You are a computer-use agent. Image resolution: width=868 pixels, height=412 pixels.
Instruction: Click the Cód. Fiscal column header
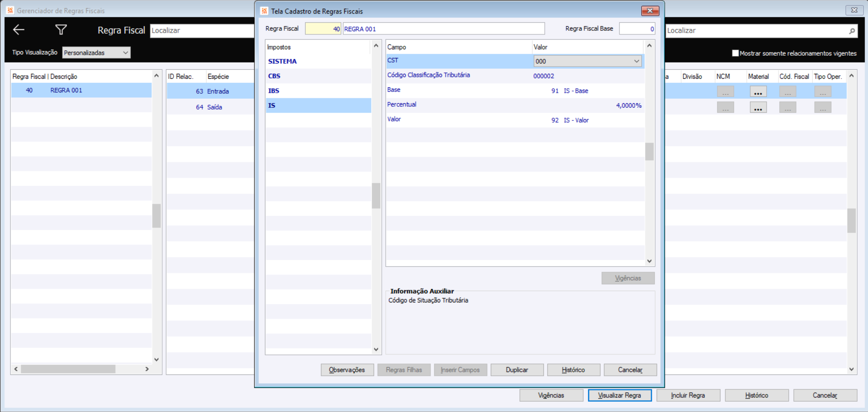pos(794,77)
